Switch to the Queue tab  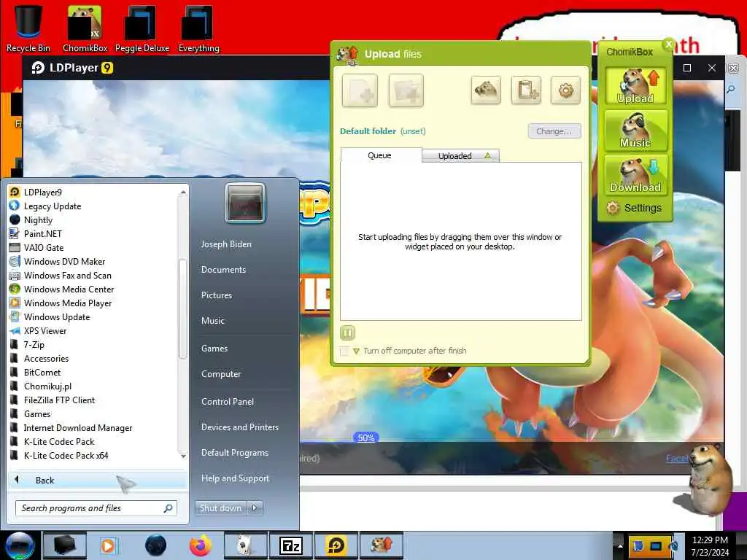tap(381, 155)
